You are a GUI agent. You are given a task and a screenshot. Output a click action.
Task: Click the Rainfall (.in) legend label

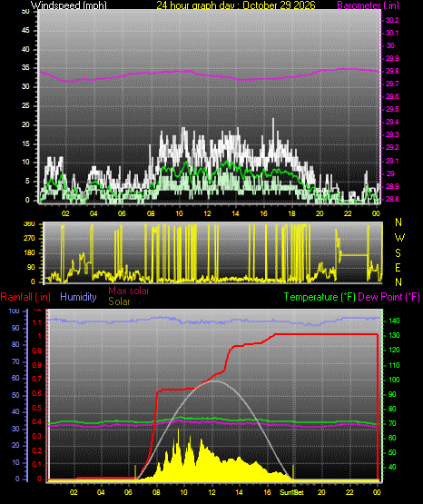[25, 297]
